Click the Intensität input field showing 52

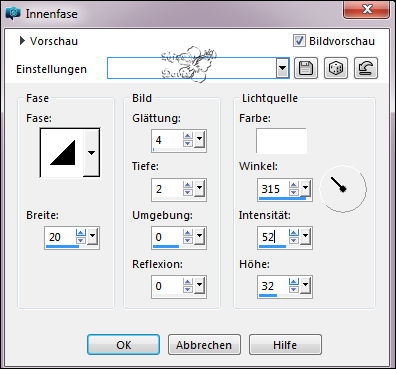[274, 237]
